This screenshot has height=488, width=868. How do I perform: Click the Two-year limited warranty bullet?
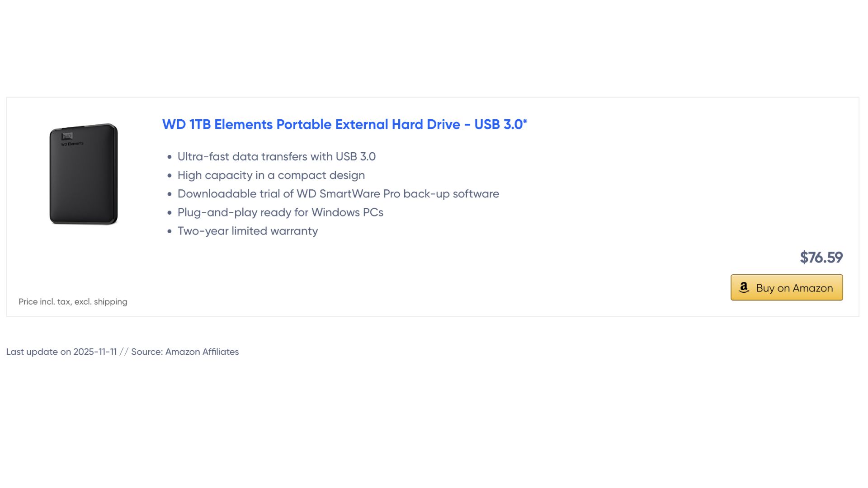point(247,231)
